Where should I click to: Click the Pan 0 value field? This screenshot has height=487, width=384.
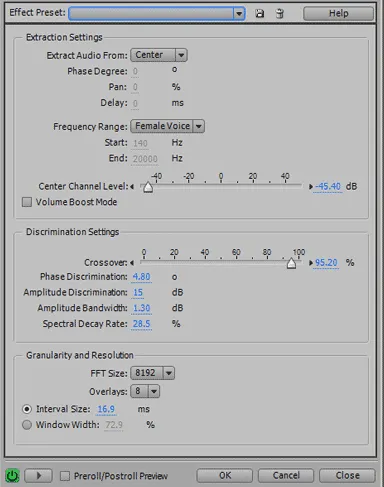[x=135, y=87]
